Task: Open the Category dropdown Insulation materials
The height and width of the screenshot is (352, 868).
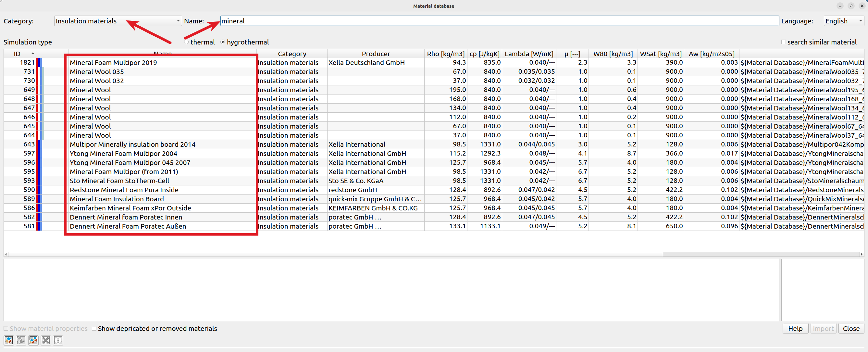Action: (118, 21)
